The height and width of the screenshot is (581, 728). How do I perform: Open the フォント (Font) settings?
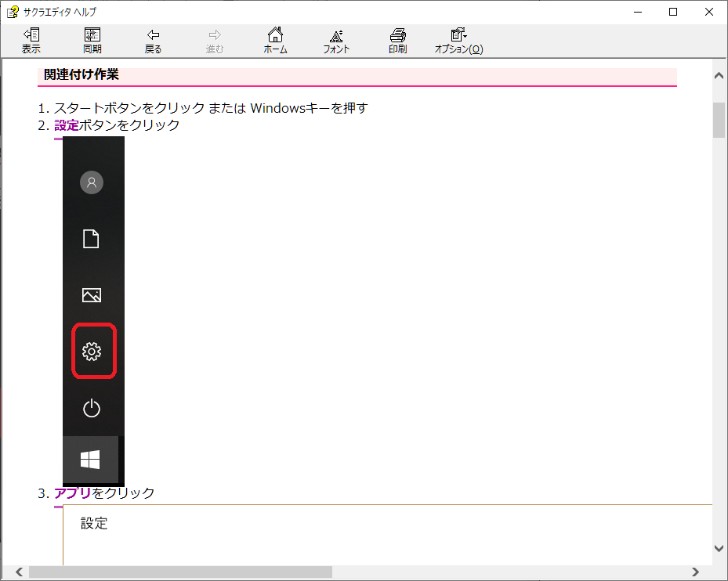pyautogui.click(x=336, y=41)
